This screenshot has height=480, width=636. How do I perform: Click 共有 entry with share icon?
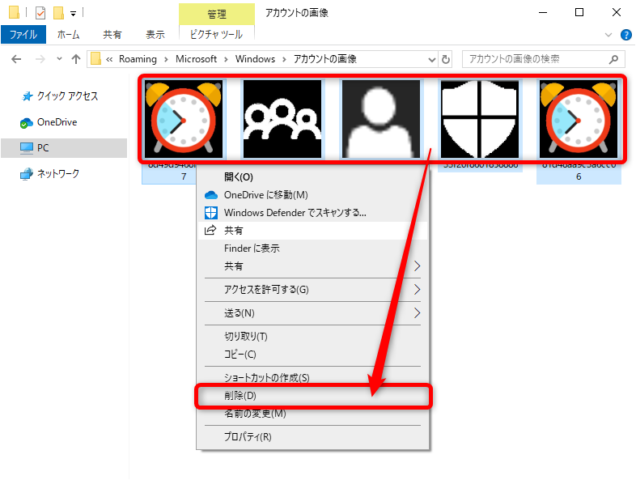pyautogui.click(x=313, y=230)
